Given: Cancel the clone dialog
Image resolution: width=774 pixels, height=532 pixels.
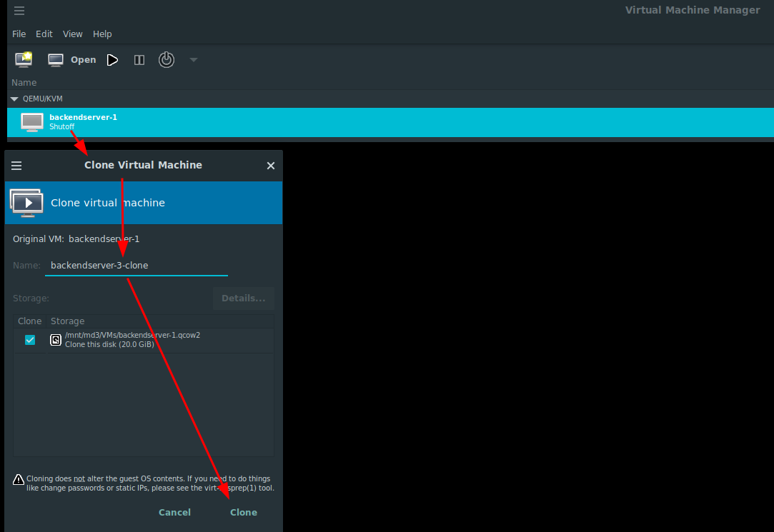Looking at the screenshot, I should 175,512.
